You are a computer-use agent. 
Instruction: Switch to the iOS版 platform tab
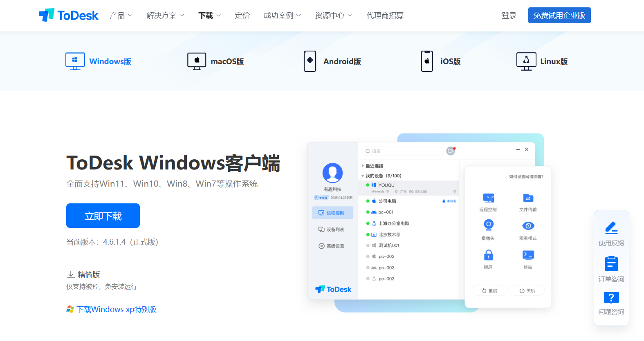point(441,61)
